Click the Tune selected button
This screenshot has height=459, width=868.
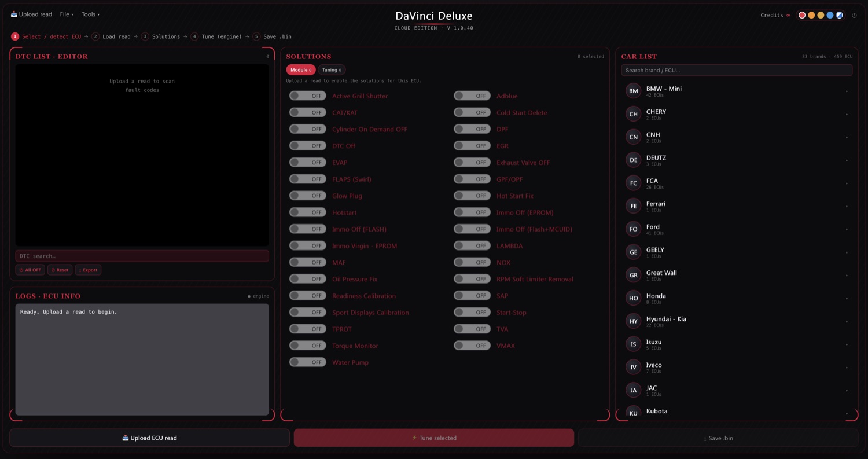point(434,438)
